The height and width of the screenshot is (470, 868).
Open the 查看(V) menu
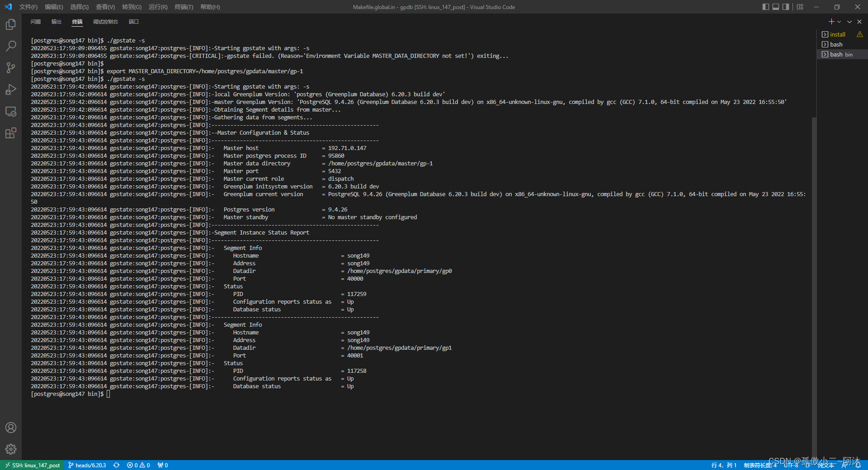tap(105, 7)
